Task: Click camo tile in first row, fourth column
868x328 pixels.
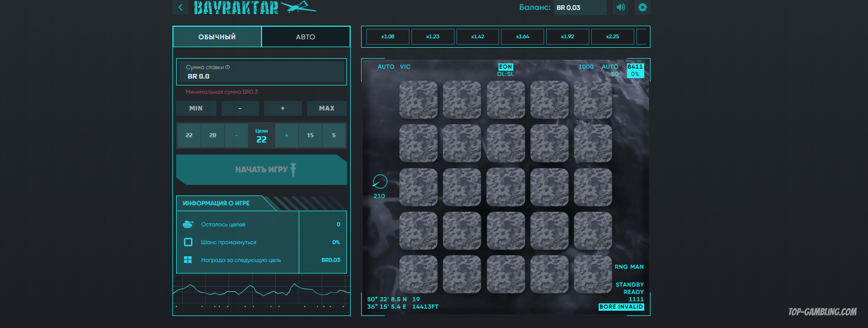Action: pyautogui.click(x=549, y=100)
